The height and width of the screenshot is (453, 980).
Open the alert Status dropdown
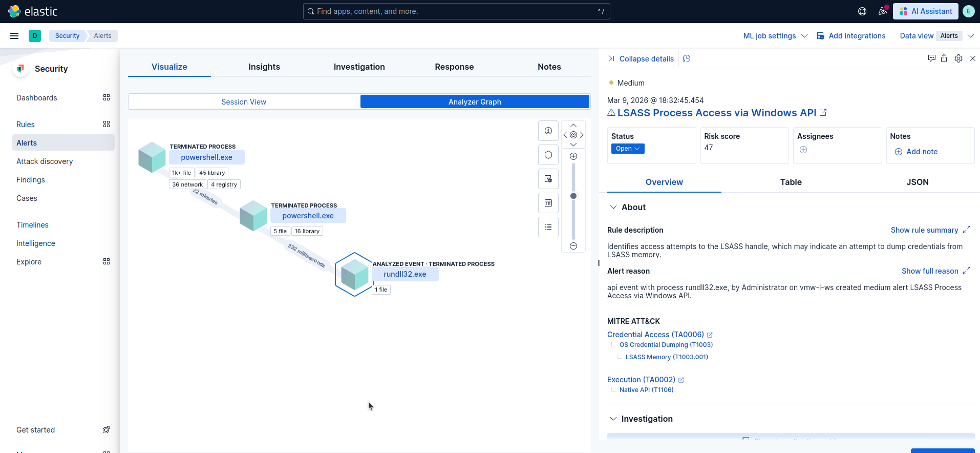pos(627,149)
